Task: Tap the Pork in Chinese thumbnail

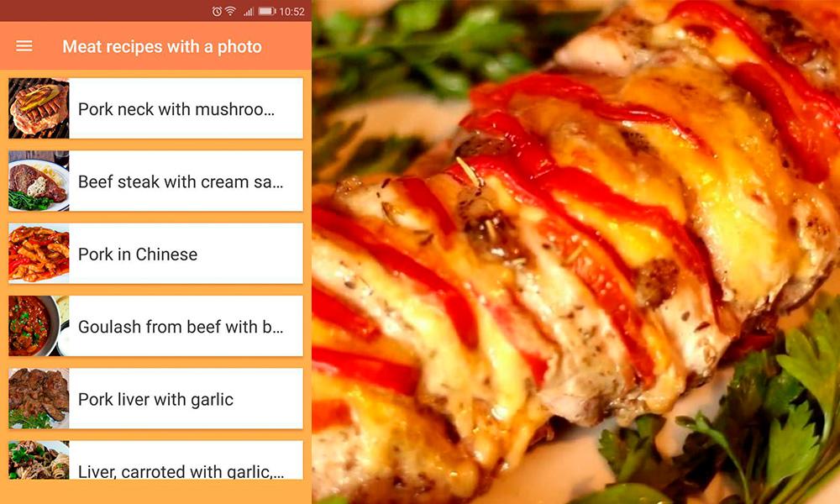Action: tap(39, 254)
